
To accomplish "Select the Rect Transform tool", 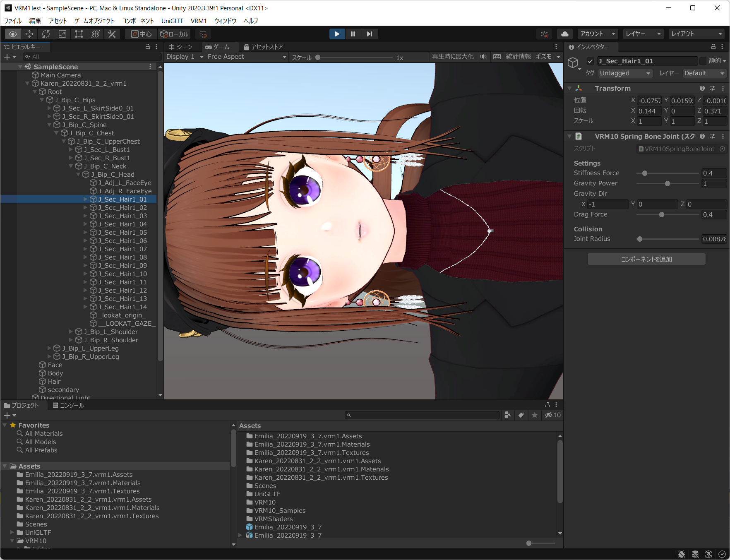I will (x=79, y=34).
